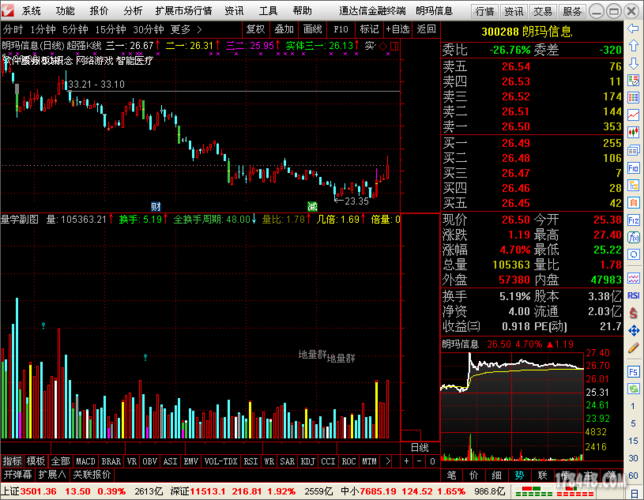The image size is (644, 500).
Task: Open the 扩展市场行情 menu
Action: 184,11
